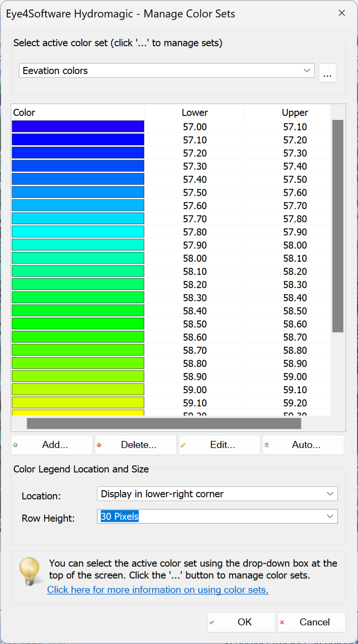
Task: Confirm with the OK button
Action: tap(241, 622)
